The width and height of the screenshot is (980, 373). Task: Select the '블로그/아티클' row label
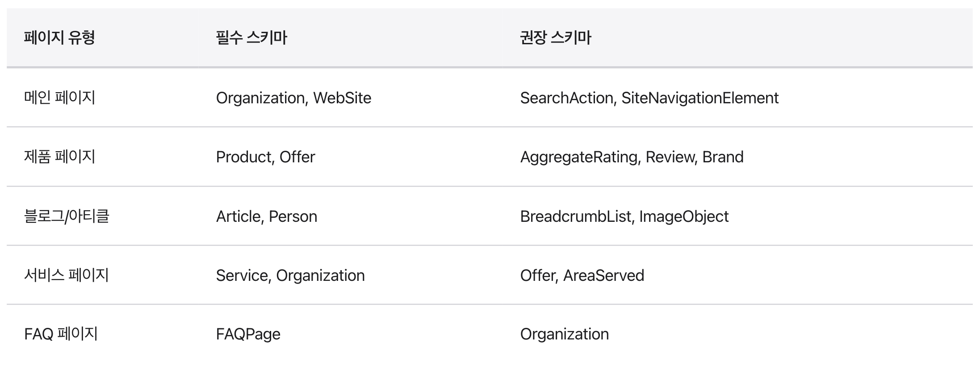click(x=67, y=216)
